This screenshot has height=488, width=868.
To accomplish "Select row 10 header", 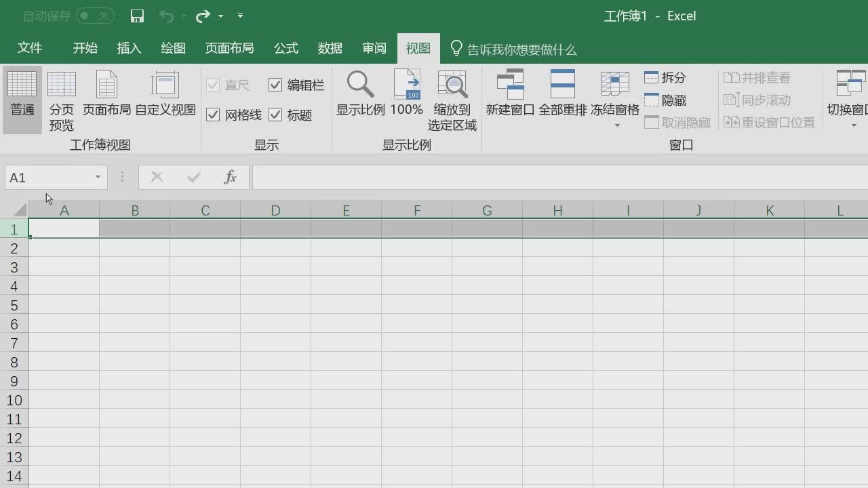I will [14, 400].
